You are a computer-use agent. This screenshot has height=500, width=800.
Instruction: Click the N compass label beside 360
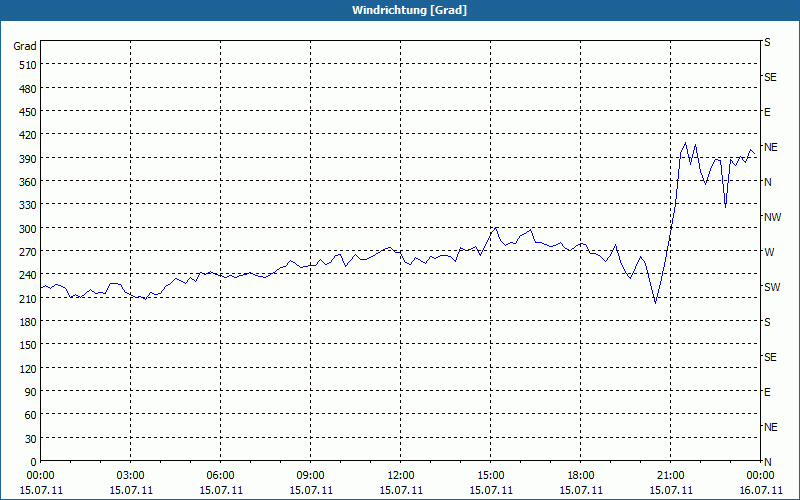[767, 182]
